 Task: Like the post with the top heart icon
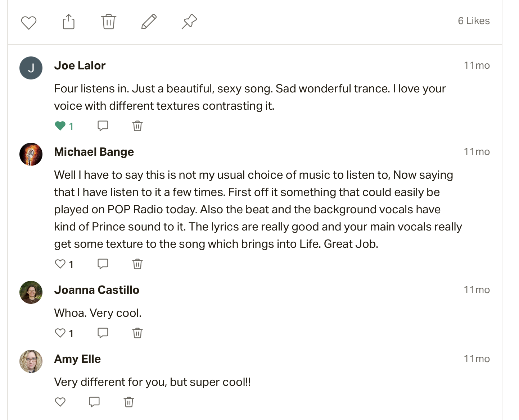click(29, 23)
